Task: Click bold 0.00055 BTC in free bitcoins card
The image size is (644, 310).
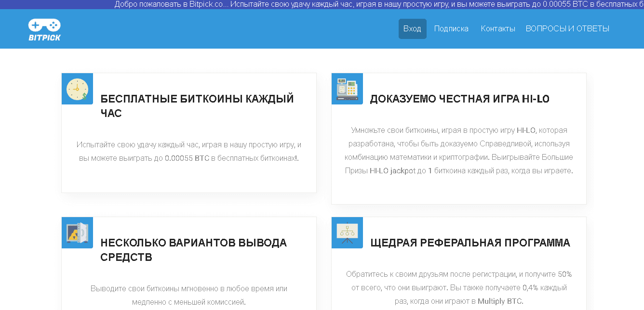Action: [187, 158]
